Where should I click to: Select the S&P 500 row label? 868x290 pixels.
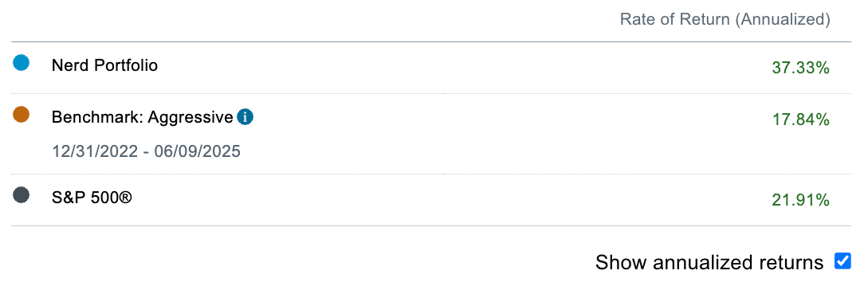[x=92, y=198]
